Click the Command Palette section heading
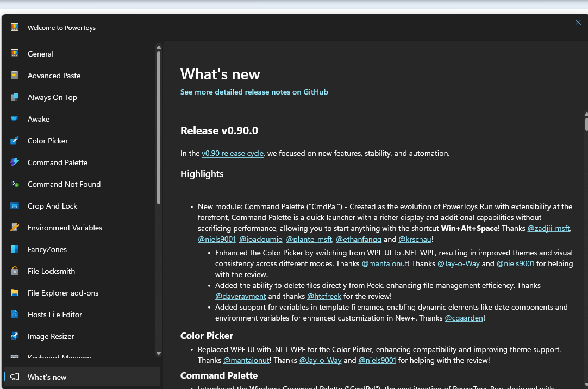Viewport: 588px width, 389px height. [219, 375]
